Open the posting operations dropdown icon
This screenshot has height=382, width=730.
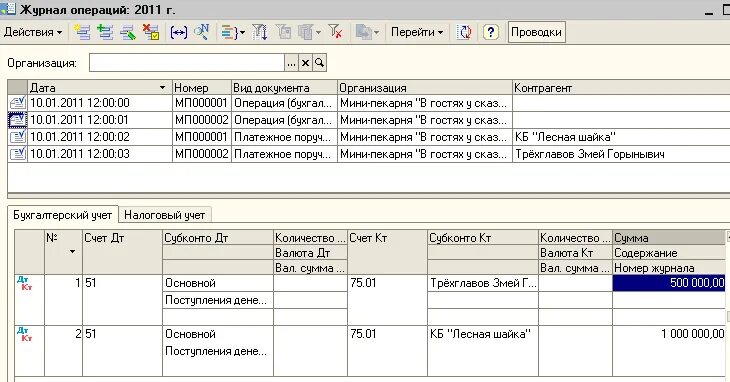tap(233, 32)
